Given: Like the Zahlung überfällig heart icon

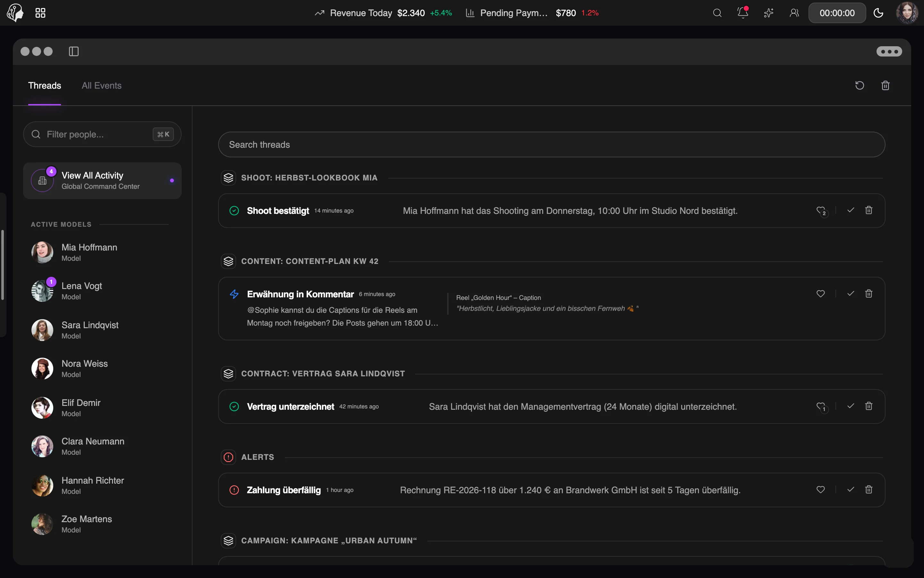Looking at the screenshot, I should [820, 490].
